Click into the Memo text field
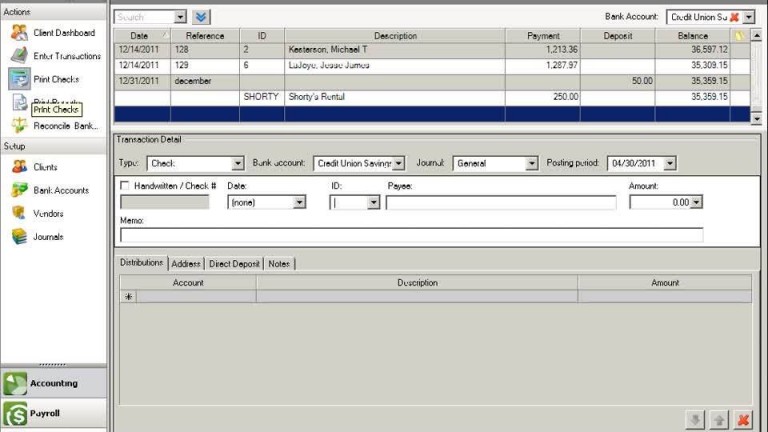The width and height of the screenshot is (768, 432). 411,235
